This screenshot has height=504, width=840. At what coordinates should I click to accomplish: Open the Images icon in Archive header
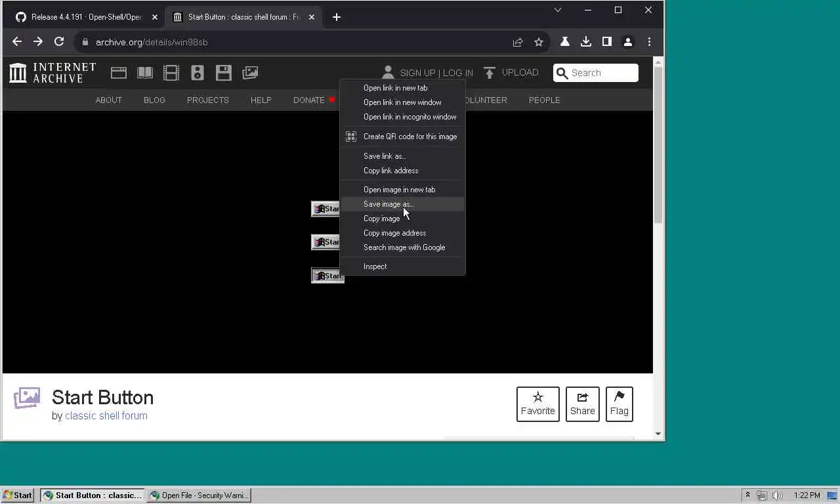point(250,73)
